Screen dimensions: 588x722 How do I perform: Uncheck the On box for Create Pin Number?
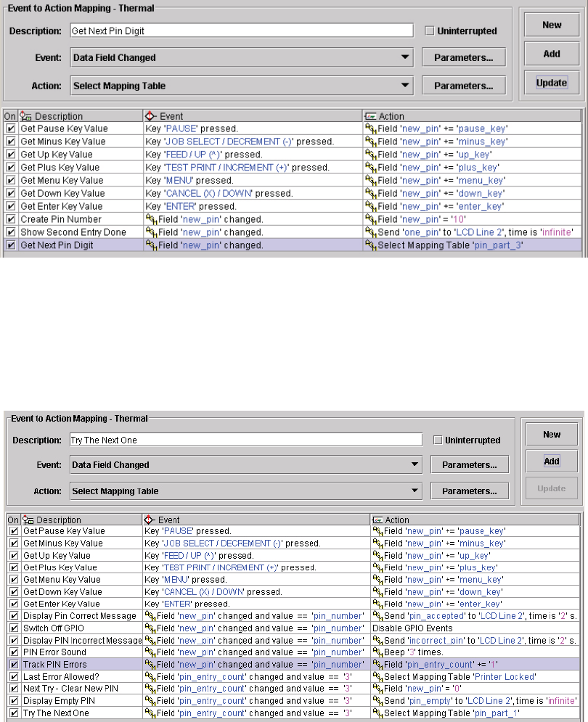point(11,219)
